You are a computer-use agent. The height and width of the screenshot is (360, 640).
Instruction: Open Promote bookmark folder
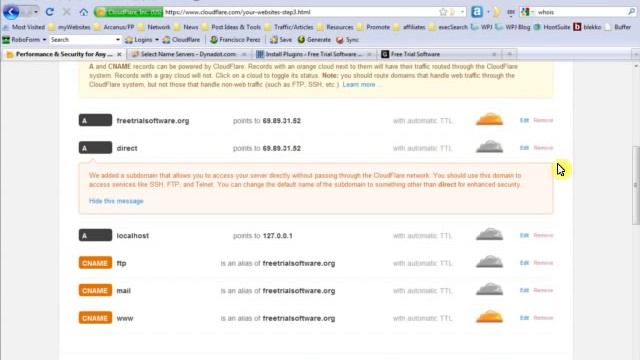tap(373, 27)
